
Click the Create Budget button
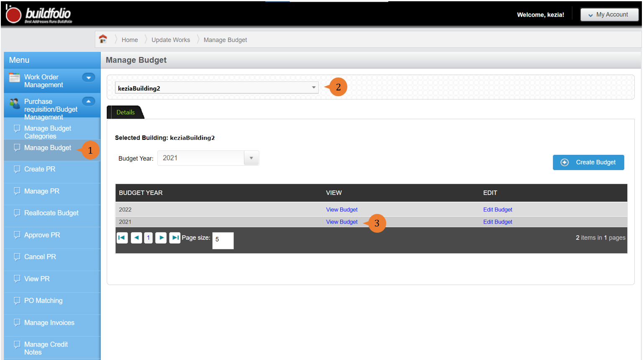click(x=588, y=162)
